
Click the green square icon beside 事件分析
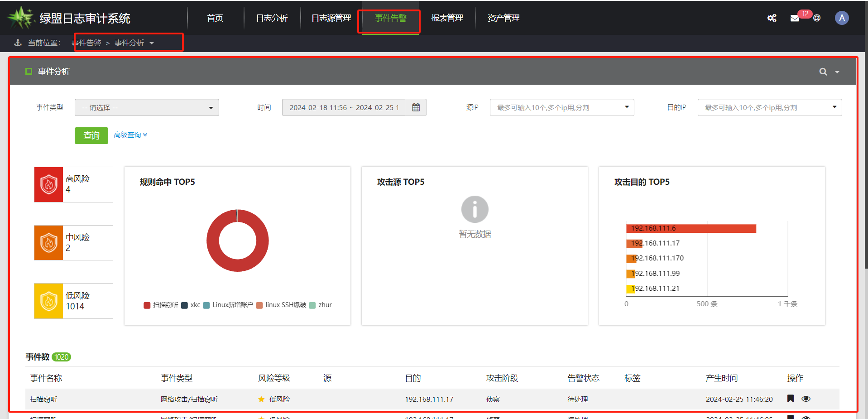click(29, 72)
